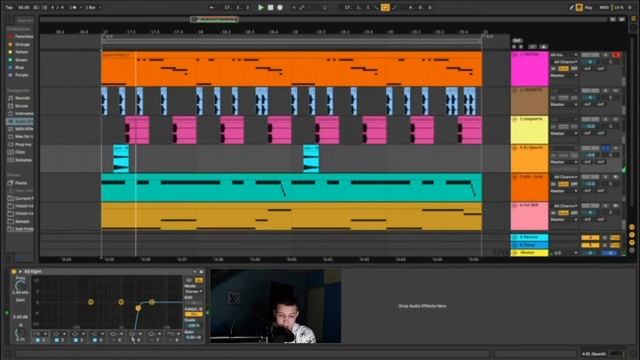Click the Search field in the browser
Viewport: 640px width, 360px height.
(x=24, y=20)
